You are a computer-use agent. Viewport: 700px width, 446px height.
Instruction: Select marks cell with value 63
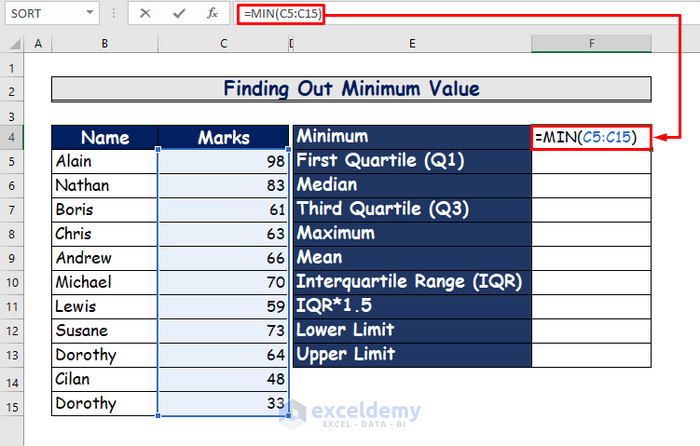tap(224, 234)
